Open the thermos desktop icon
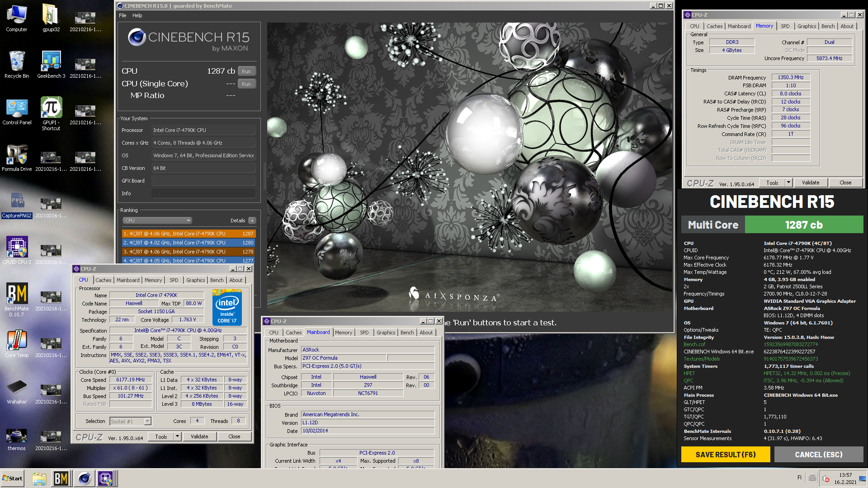The height and width of the screenshot is (488, 868). tap(17, 439)
